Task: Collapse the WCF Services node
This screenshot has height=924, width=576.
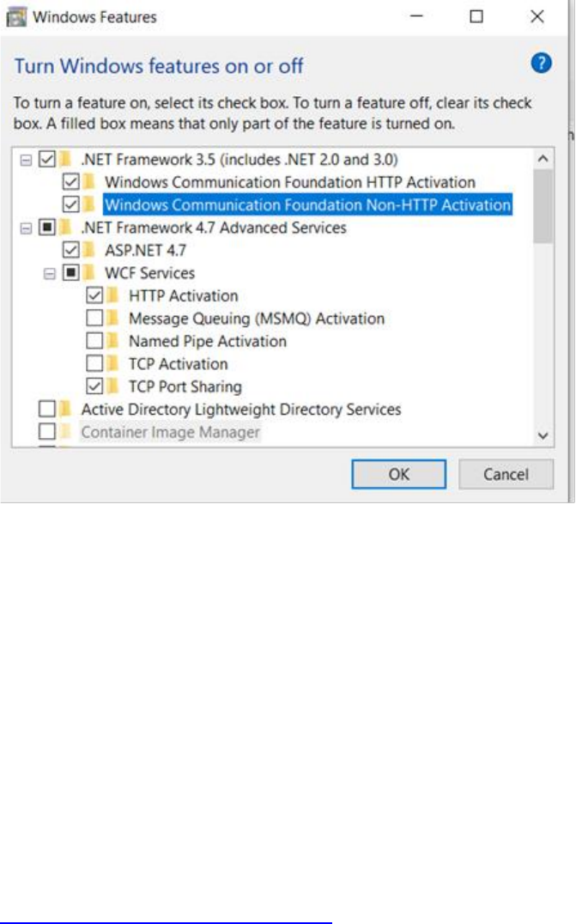Action: (49, 274)
